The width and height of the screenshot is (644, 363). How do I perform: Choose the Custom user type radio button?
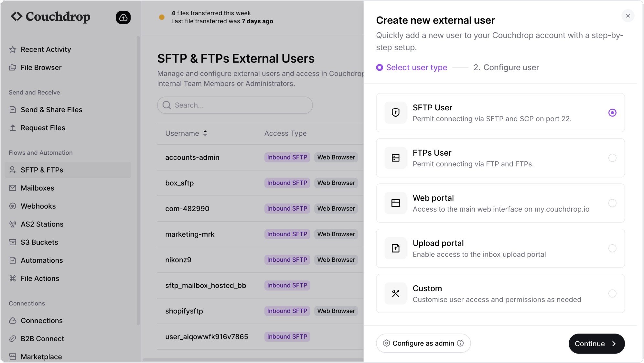(612, 293)
